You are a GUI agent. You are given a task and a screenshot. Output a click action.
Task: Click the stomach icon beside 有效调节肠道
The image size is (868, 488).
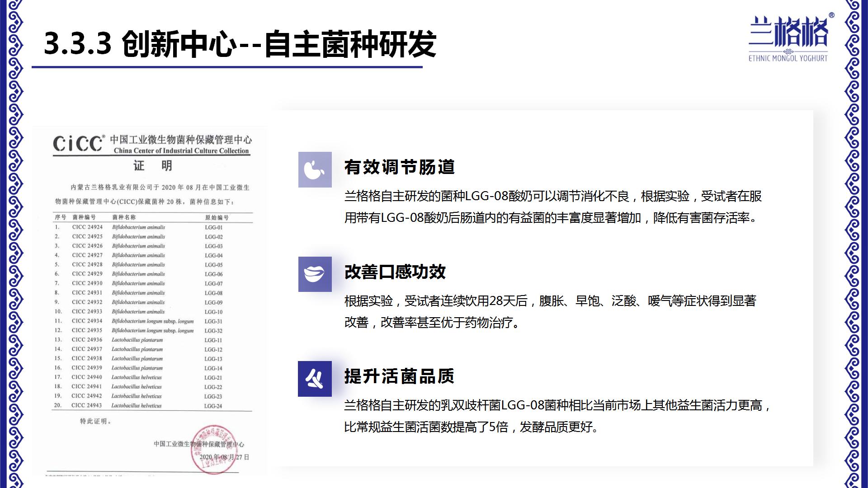[x=315, y=169]
